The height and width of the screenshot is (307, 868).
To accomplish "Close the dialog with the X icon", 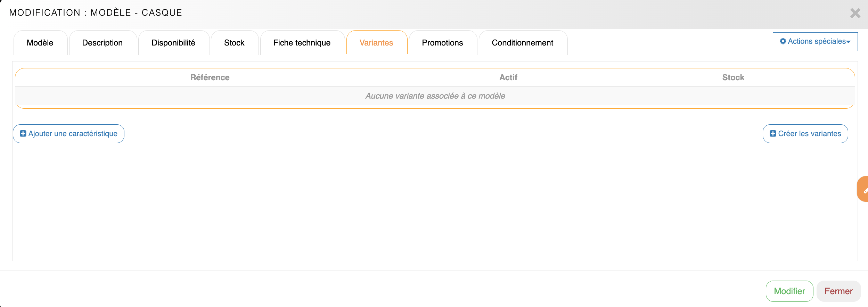I will coord(855,13).
